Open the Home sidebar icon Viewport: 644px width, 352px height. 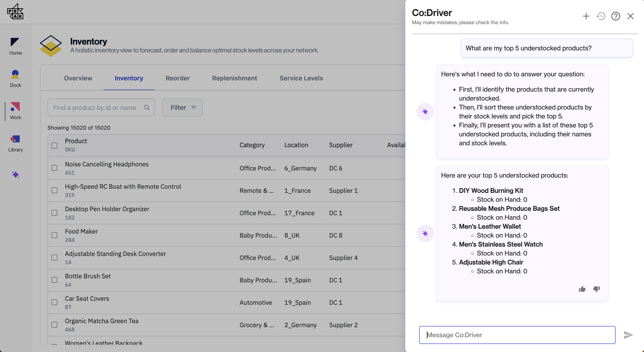(x=15, y=46)
